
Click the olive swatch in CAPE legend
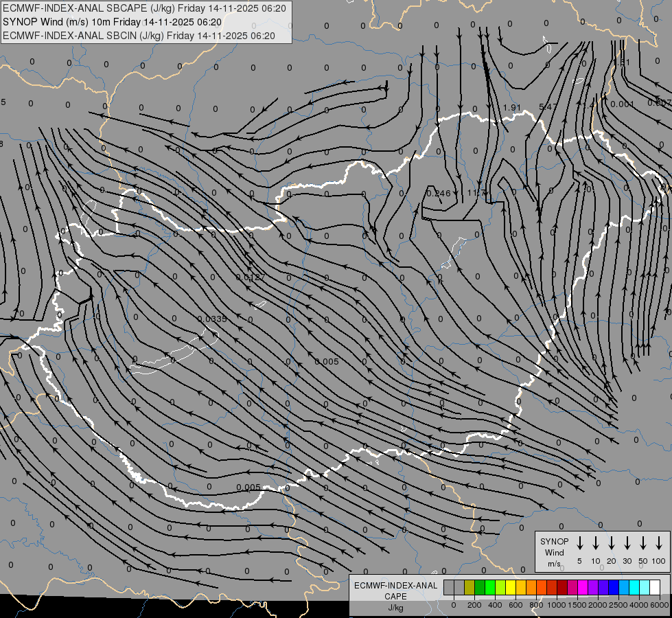470,588
